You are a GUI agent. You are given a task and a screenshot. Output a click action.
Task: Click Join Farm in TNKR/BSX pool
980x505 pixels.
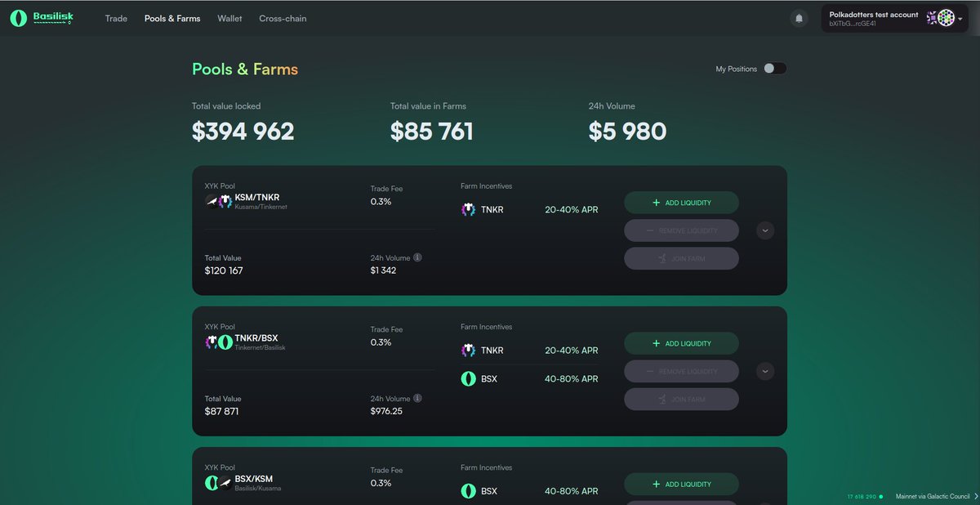[681, 399]
